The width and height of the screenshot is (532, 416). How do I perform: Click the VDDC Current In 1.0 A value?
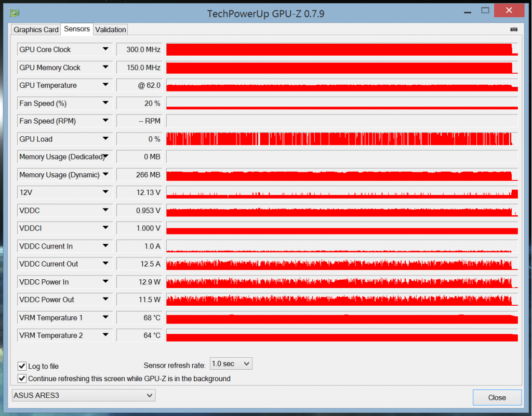point(139,246)
